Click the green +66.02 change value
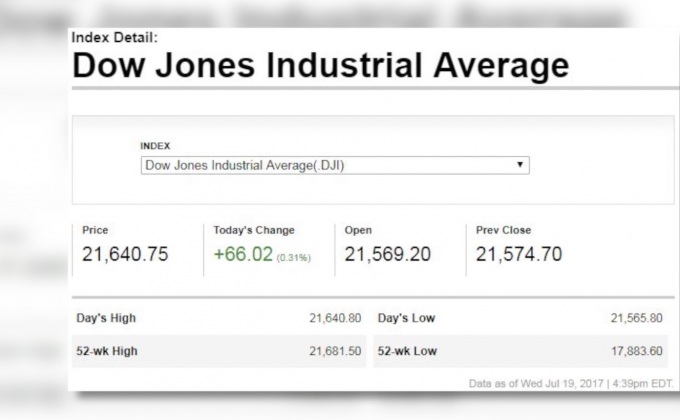This screenshot has height=420, width=680. [x=243, y=254]
